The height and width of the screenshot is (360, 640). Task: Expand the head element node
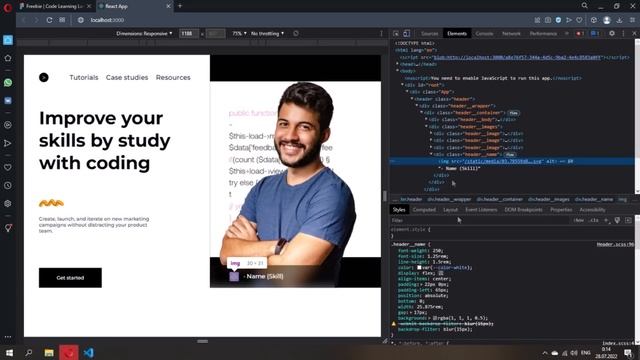click(398, 64)
